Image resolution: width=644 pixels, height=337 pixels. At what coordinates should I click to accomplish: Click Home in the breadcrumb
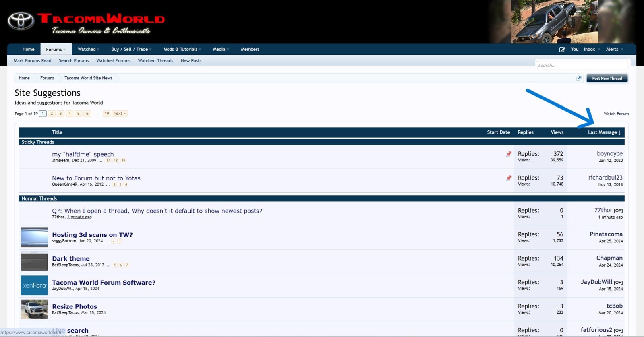coord(24,78)
